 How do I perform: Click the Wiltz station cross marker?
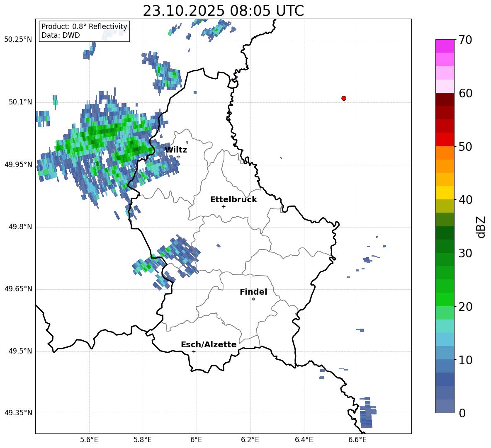coord(178,157)
